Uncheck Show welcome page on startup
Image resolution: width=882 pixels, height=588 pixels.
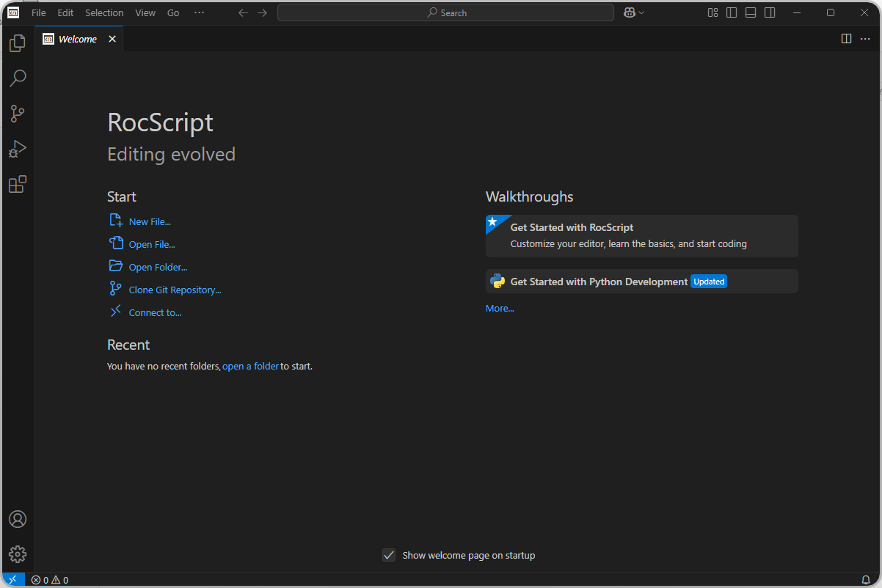tap(389, 555)
